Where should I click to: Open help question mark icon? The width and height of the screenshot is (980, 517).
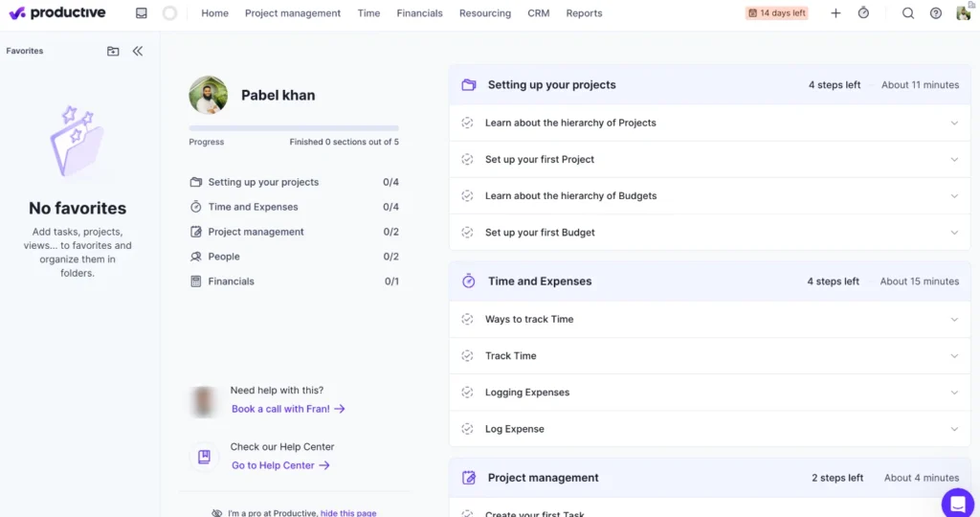pyautogui.click(x=936, y=13)
